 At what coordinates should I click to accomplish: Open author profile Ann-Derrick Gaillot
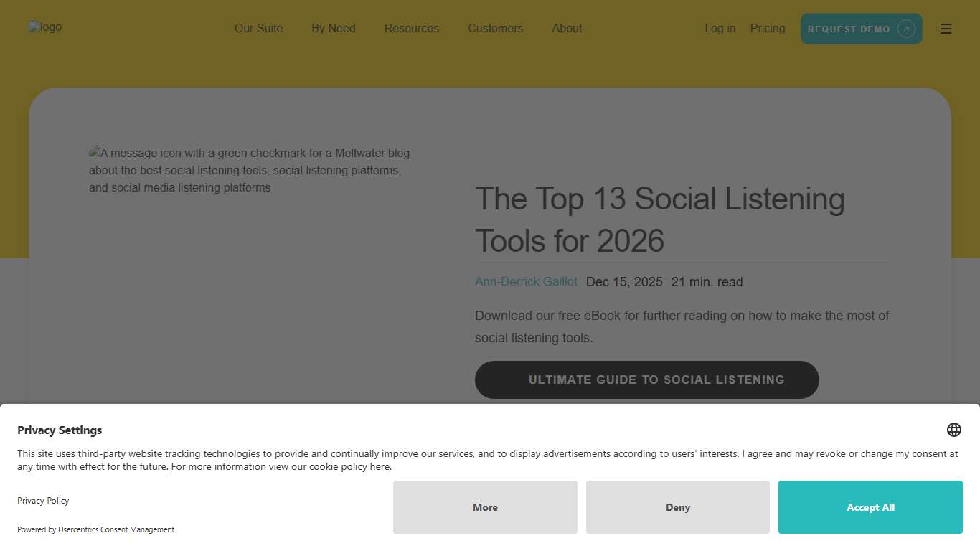click(526, 281)
